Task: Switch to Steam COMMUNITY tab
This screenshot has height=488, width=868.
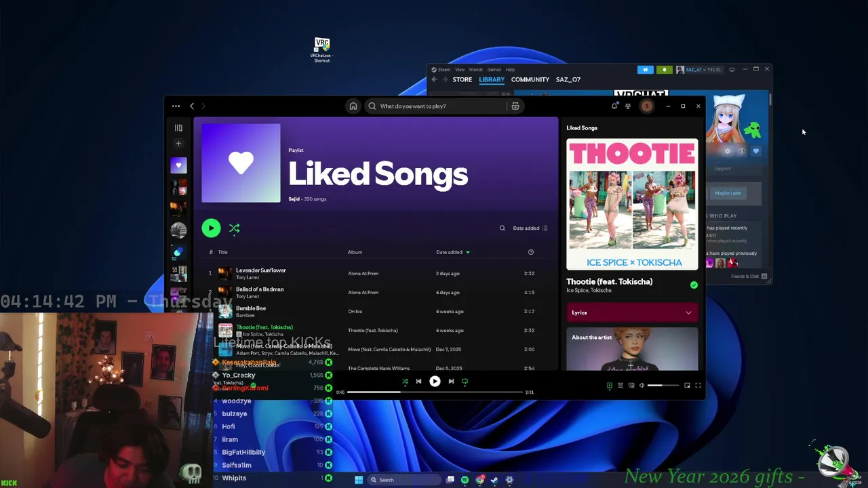Action: (530, 79)
